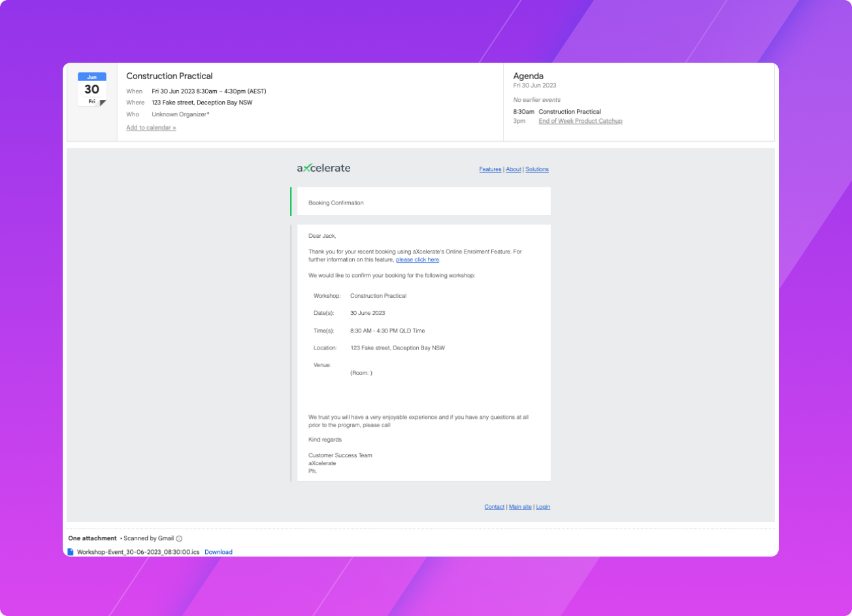Open End of Week Product Catchup event
Image resolution: width=852 pixels, height=616 pixels.
(580, 121)
